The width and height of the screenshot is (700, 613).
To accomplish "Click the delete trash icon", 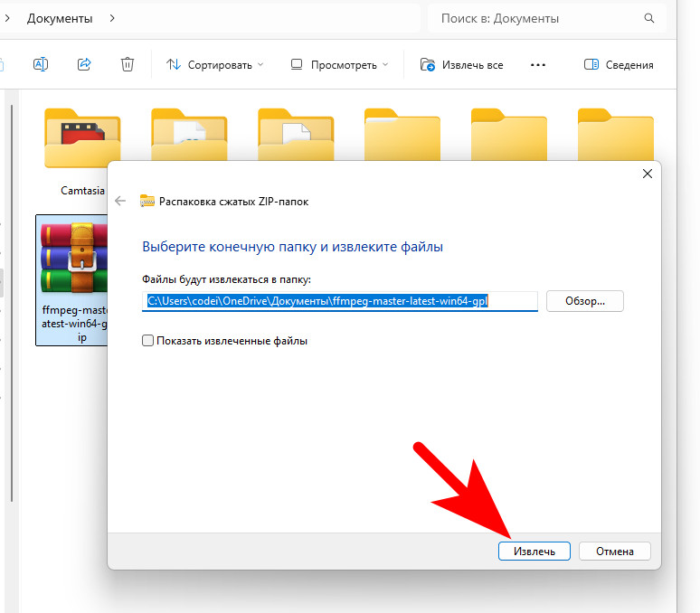I will [x=128, y=64].
